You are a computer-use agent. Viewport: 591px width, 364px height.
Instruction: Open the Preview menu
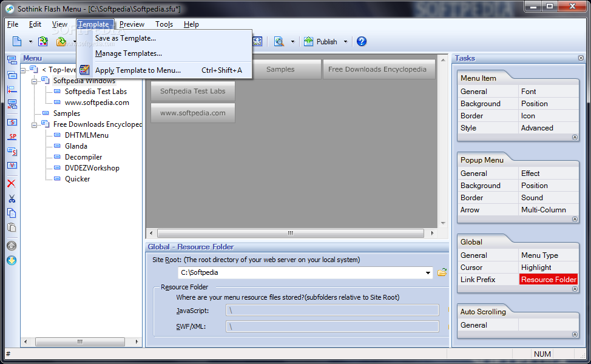click(x=132, y=24)
